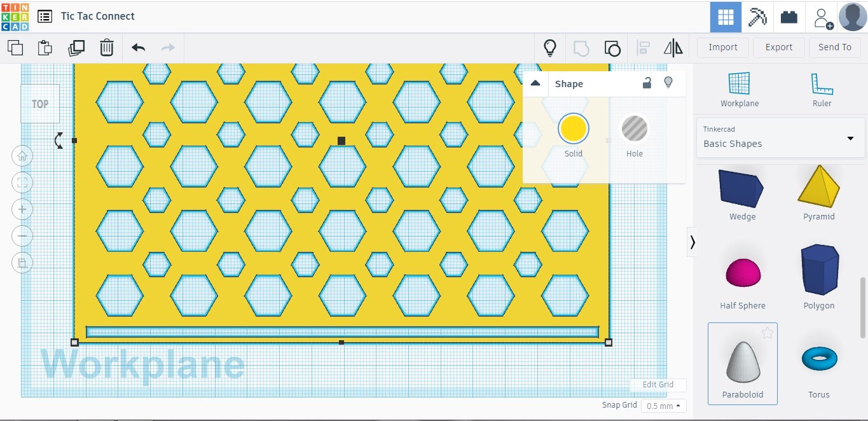Add a Pyramid shape
868x421 pixels.
click(819, 194)
